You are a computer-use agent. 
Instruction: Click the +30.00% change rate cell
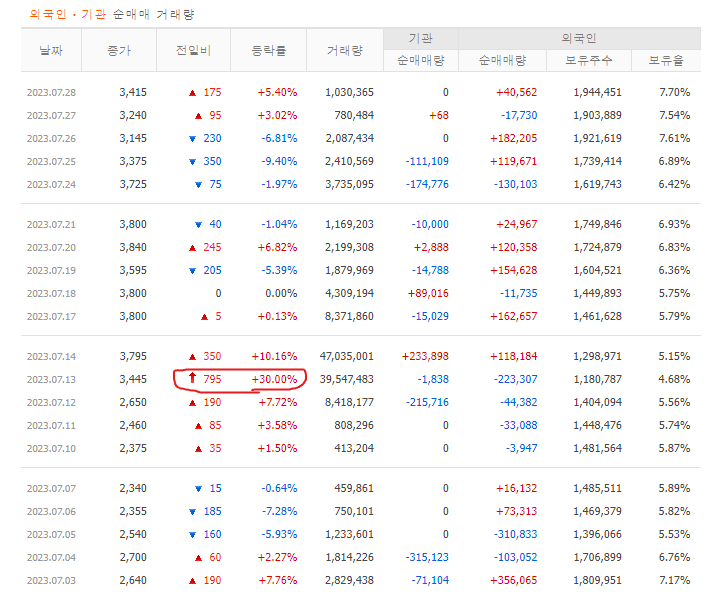point(274,379)
